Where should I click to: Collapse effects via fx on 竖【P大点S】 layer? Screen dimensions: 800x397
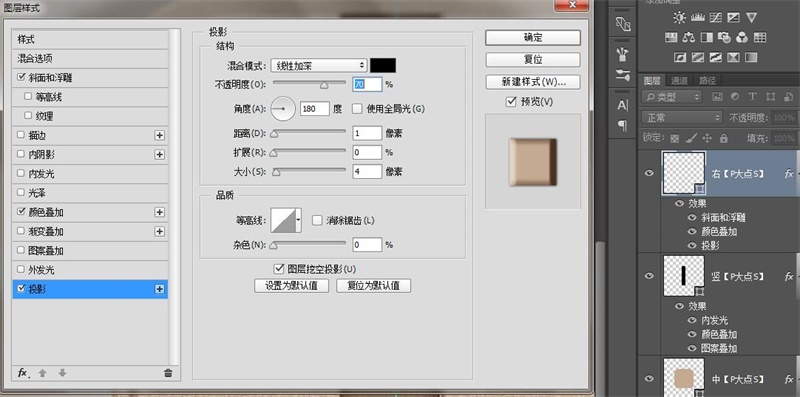789,277
